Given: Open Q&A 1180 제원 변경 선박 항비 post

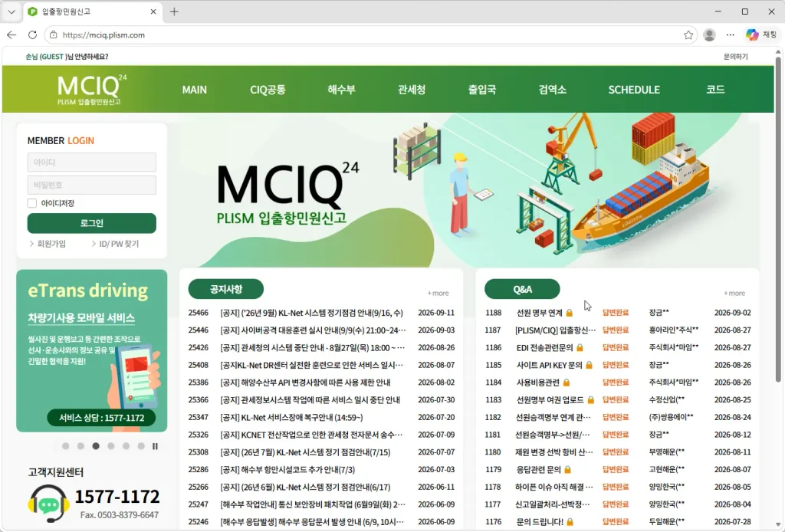Looking at the screenshot, I should point(554,452).
